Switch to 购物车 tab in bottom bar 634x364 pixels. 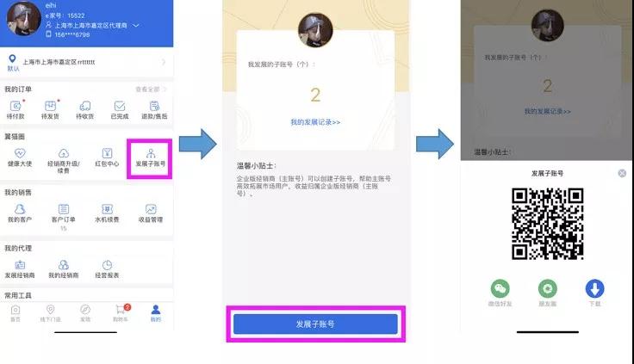121,312
